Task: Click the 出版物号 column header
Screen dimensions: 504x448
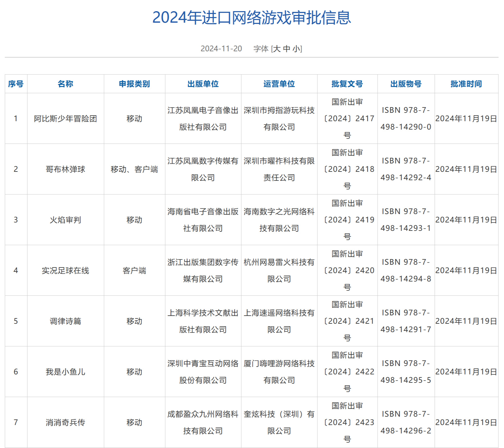Action: [406, 84]
